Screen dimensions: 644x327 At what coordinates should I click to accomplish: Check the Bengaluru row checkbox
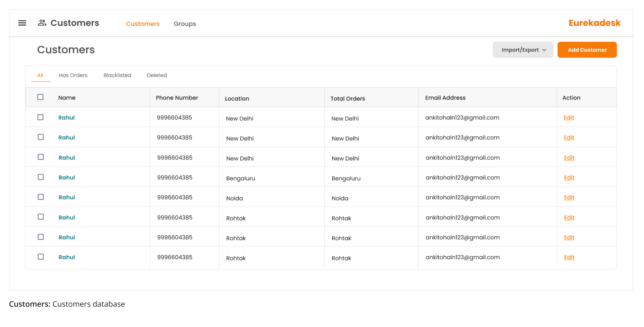coord(41,177)
